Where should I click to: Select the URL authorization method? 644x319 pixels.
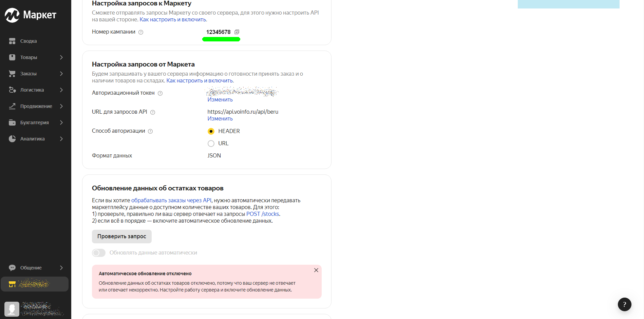[x=211, y=144]
